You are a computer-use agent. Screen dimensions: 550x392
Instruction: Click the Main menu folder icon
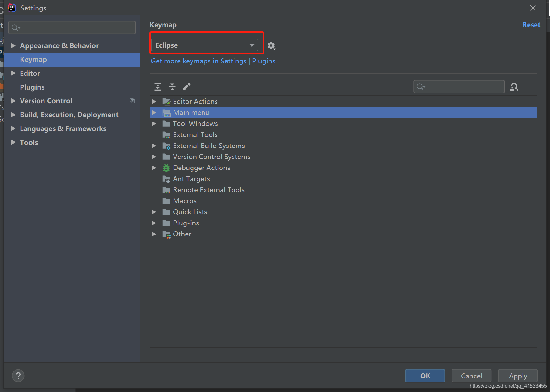tap(166, 113)
